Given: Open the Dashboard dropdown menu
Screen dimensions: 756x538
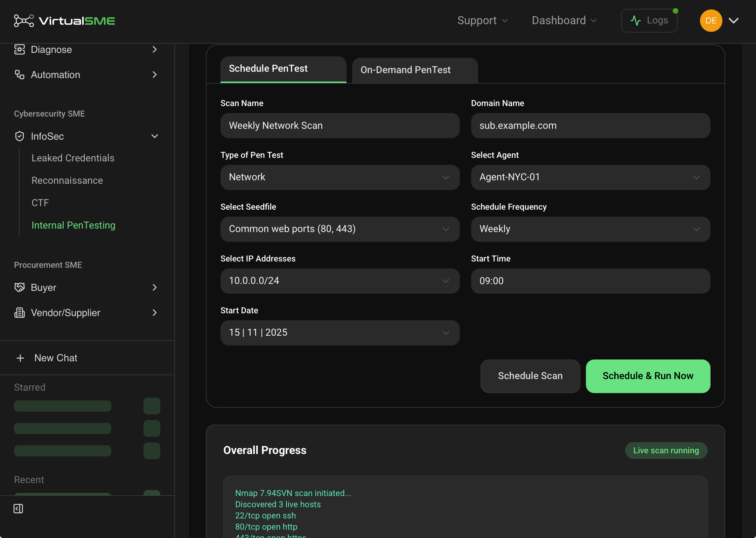Looking at the screenshot, I should click(564, 21).
